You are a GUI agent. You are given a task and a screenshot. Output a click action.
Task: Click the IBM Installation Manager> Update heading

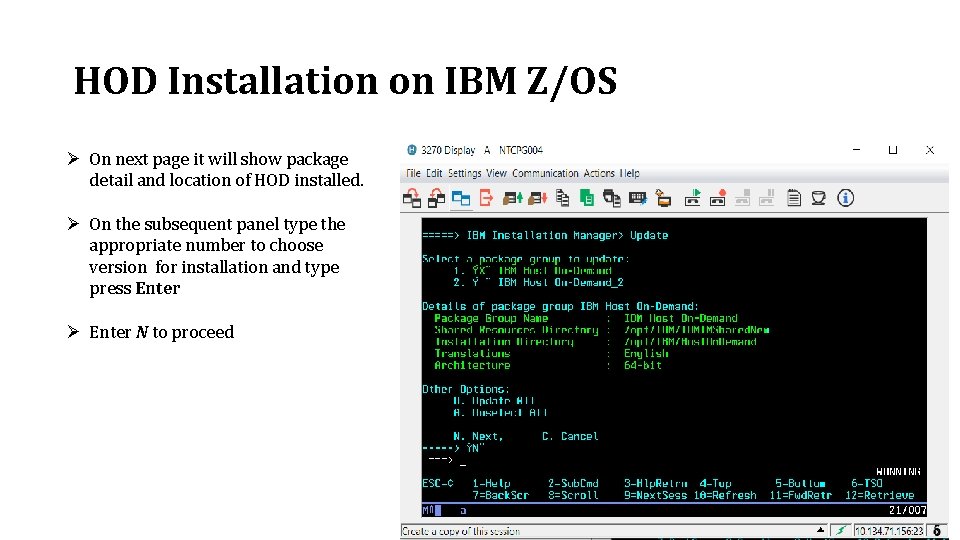(568, 235)
